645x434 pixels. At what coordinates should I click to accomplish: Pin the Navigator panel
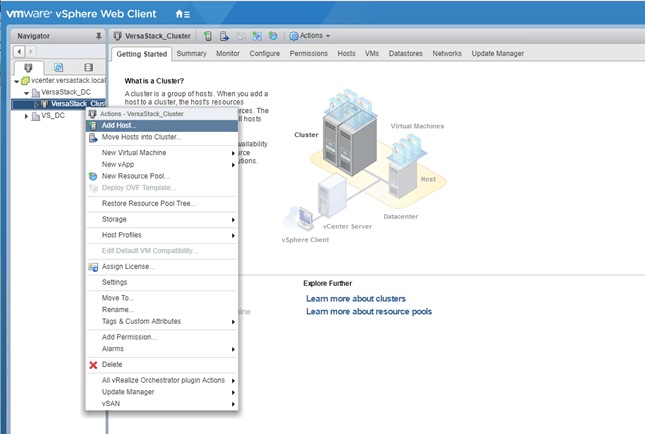click(98, 36)
